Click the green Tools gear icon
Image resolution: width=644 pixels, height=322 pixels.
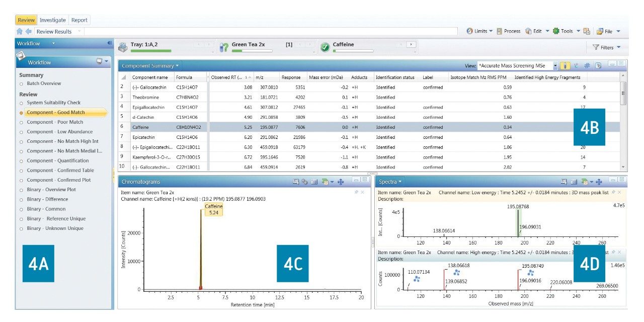click(556, 31)
